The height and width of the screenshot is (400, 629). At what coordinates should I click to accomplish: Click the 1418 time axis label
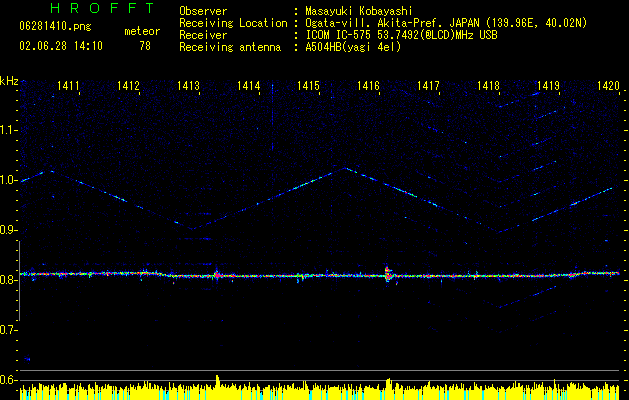tap(488, 85)
